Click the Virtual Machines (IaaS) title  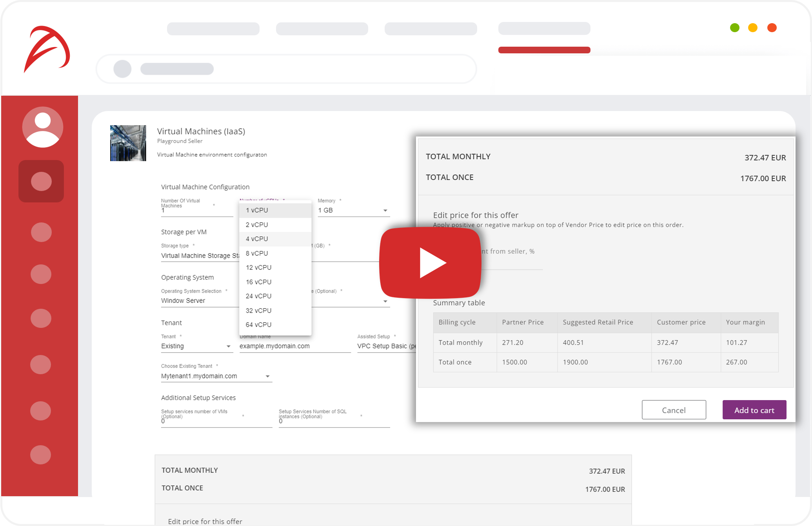coord(201,131)
